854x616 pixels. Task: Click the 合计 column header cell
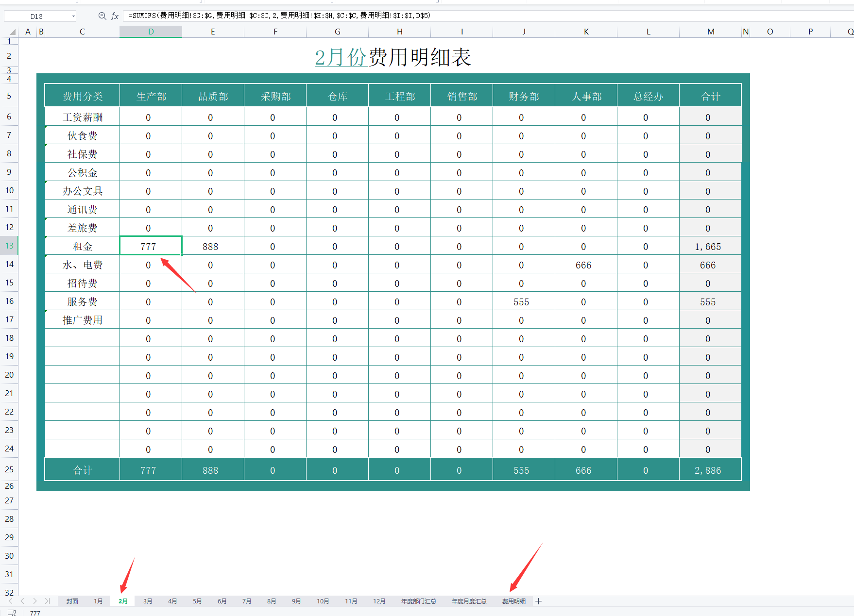[x=711, y=96]
